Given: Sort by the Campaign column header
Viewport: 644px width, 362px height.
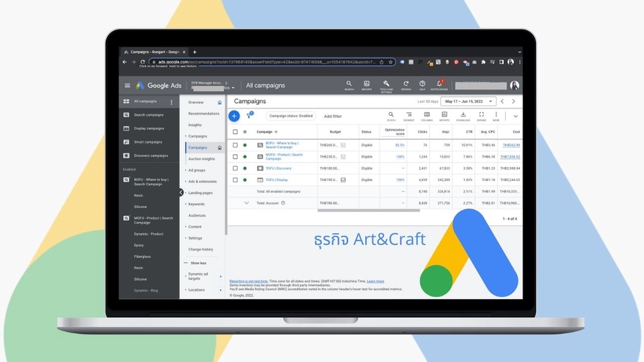Looking at the screenshot, I should point(268,132).
